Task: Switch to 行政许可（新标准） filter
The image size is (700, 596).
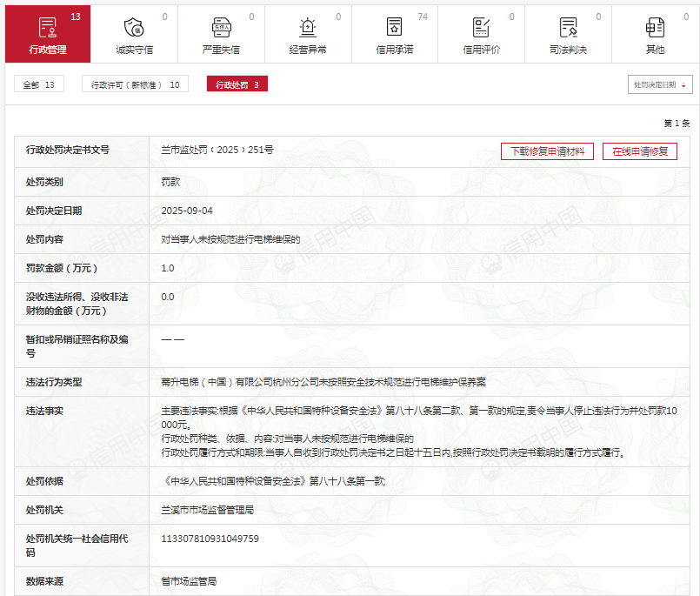Action: (136, 84)
